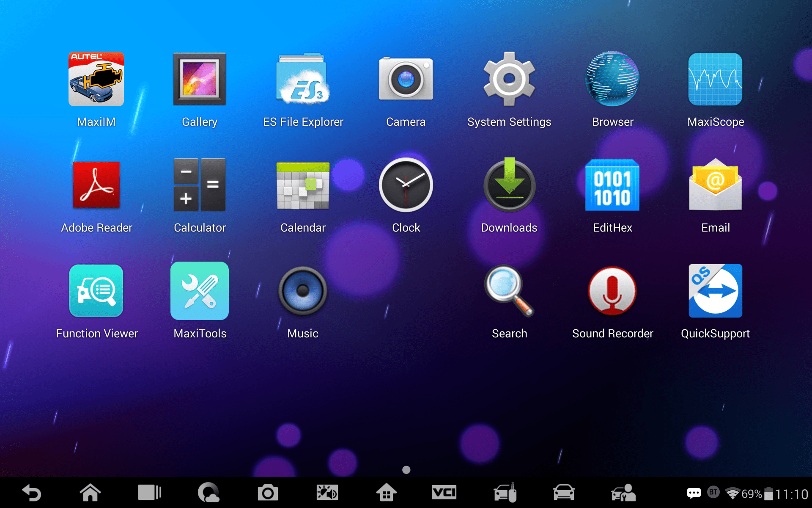This screenshot has width=812, height=508.
Task: Launch Function Viewer
Action: [96, 291]
